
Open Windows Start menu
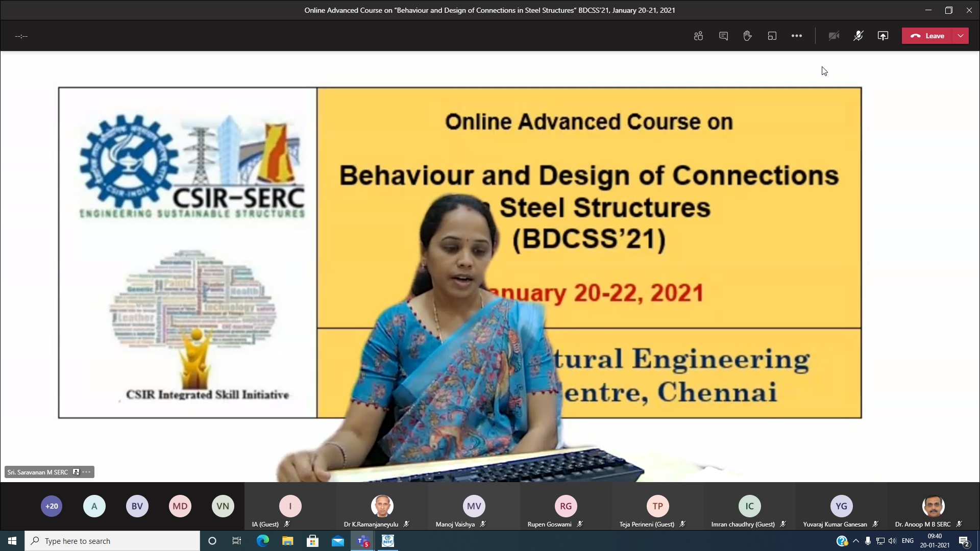pos(12,541)
